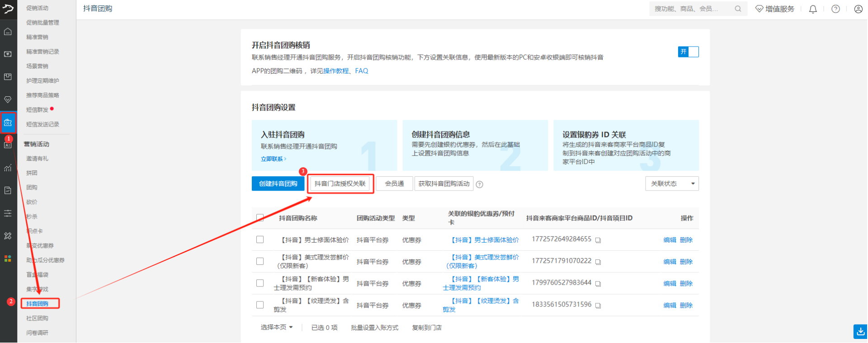Viewport: 868px width, 343px height.
Task: Open 社区团购 menu item
Action: (x=38, y=319)
